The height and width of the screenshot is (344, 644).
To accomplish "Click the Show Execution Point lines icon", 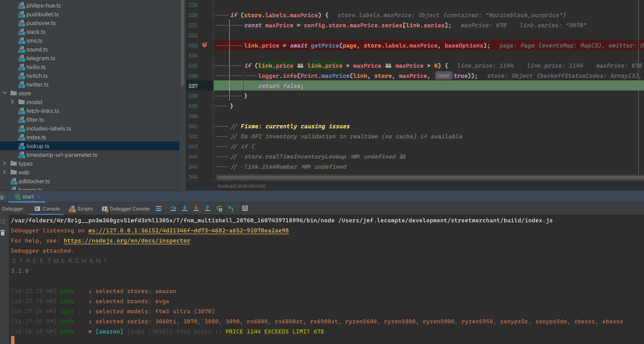I will 159,209.
